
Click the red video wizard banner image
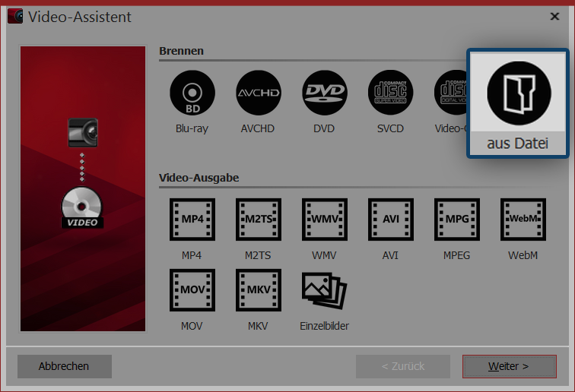tap(83, 188)
